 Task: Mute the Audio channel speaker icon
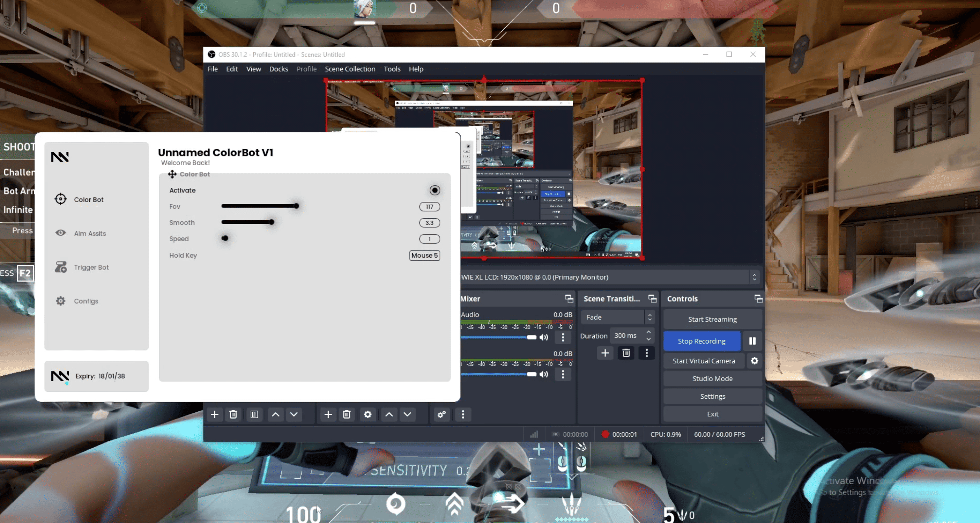coord(544,337)
